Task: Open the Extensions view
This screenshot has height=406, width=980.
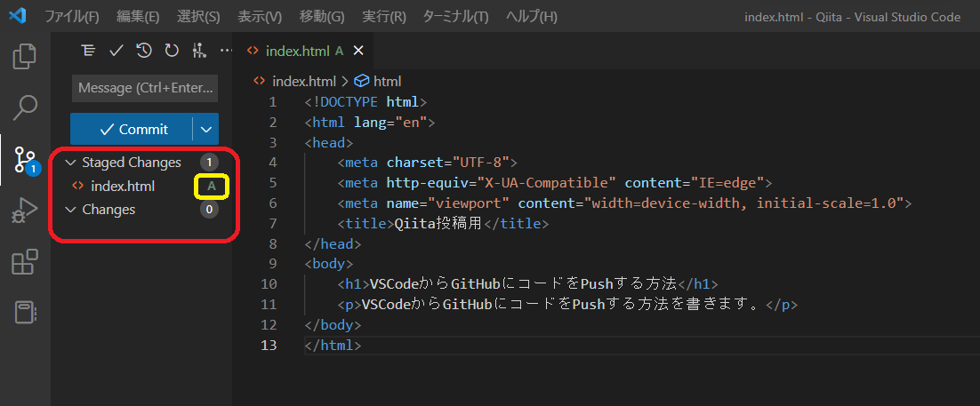Action: [x=25, y=262]
